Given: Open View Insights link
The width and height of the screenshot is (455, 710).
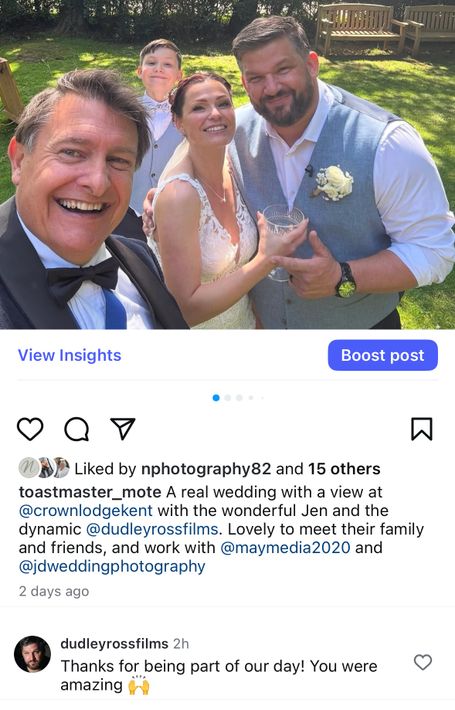Looking at the screenshot, I should (69, 355).
